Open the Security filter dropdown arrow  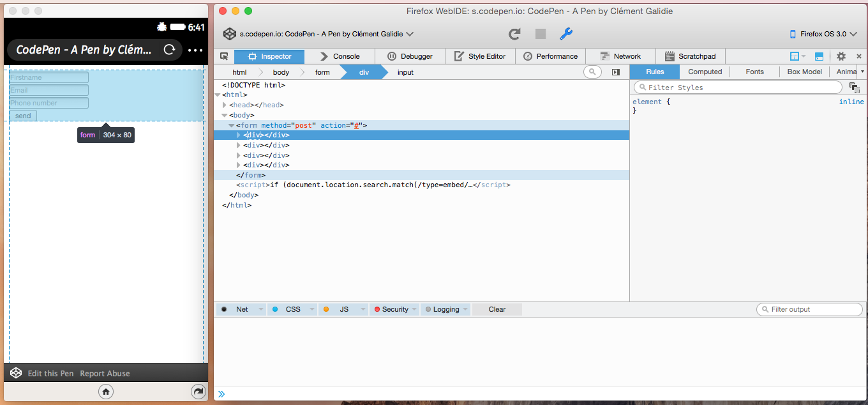coord(415,309)
